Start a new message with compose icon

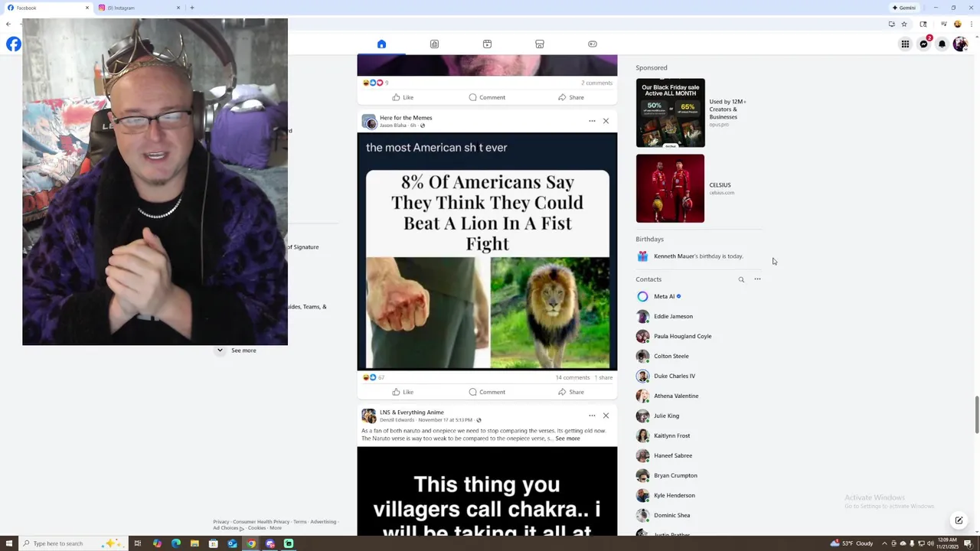coord(959,520)
